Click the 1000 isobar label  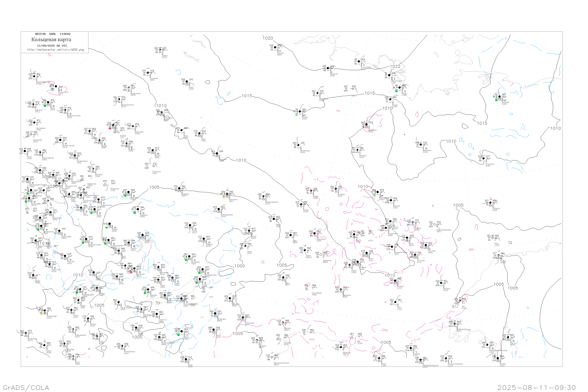click(x=240, y=266)
